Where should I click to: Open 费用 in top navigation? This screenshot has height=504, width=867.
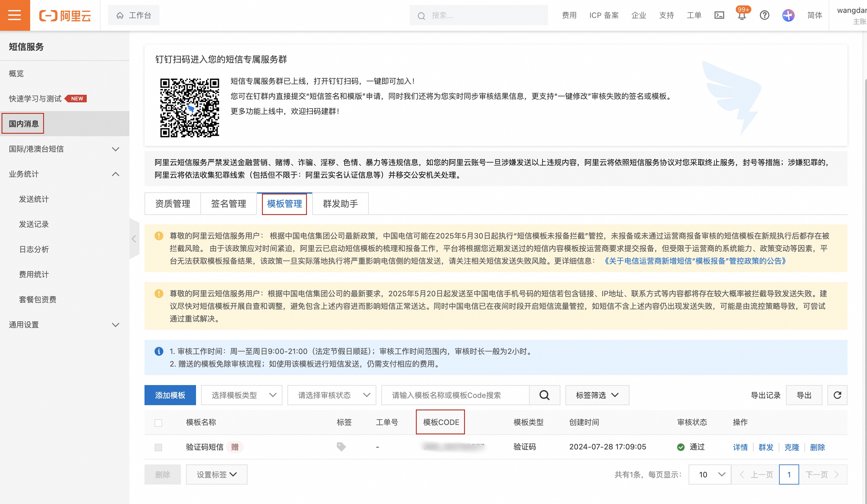click(x=569, y=15)
